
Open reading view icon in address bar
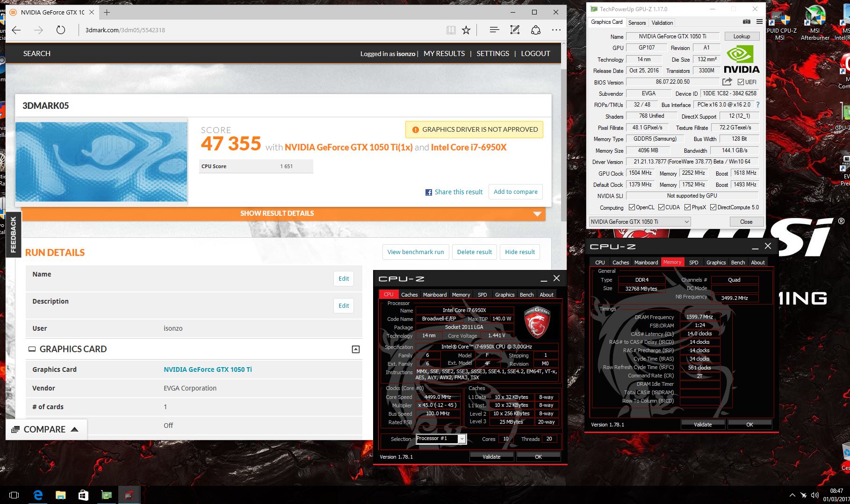(x=451, y=30)
